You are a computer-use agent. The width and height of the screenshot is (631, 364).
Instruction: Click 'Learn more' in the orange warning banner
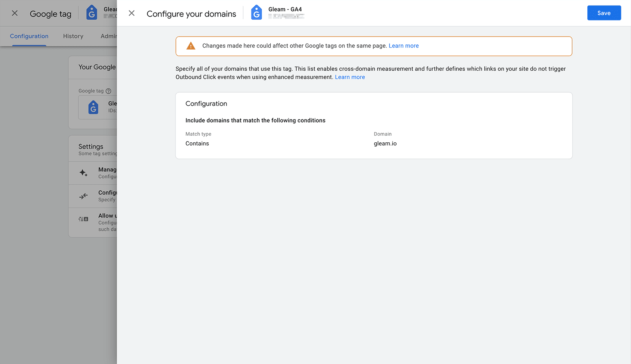point(404,46)
